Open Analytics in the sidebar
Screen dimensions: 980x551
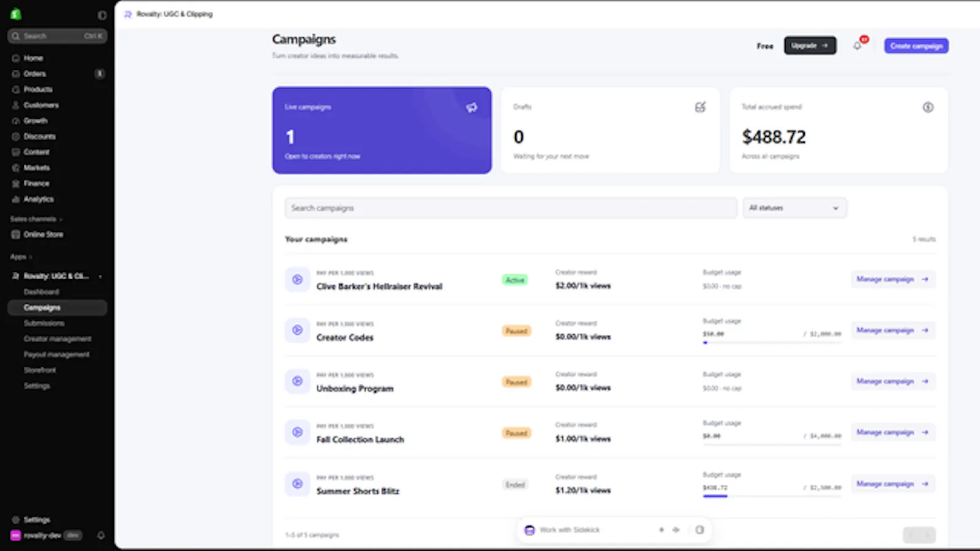pyautogui.click(x=39, y=200)
